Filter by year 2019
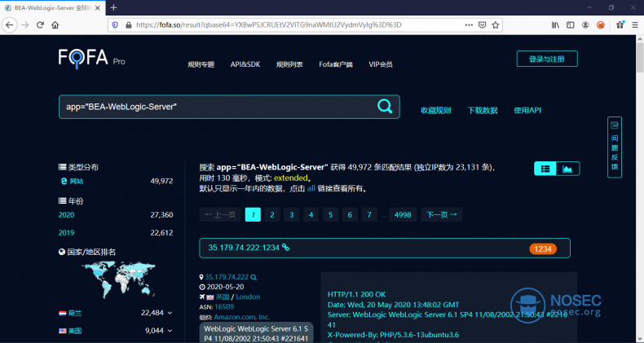The height and width of the screenshot is (343, 644). point(66,233)
